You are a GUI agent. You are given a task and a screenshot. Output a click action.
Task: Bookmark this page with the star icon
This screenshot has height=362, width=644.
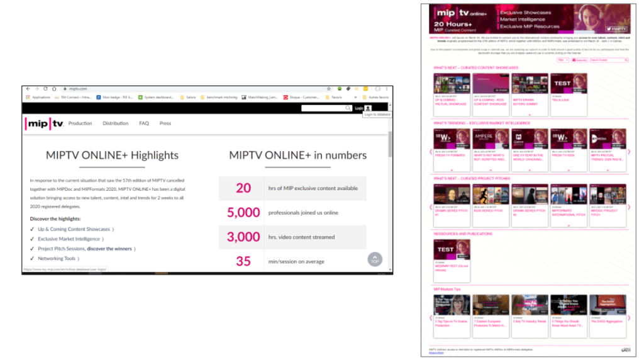point(329,89)
